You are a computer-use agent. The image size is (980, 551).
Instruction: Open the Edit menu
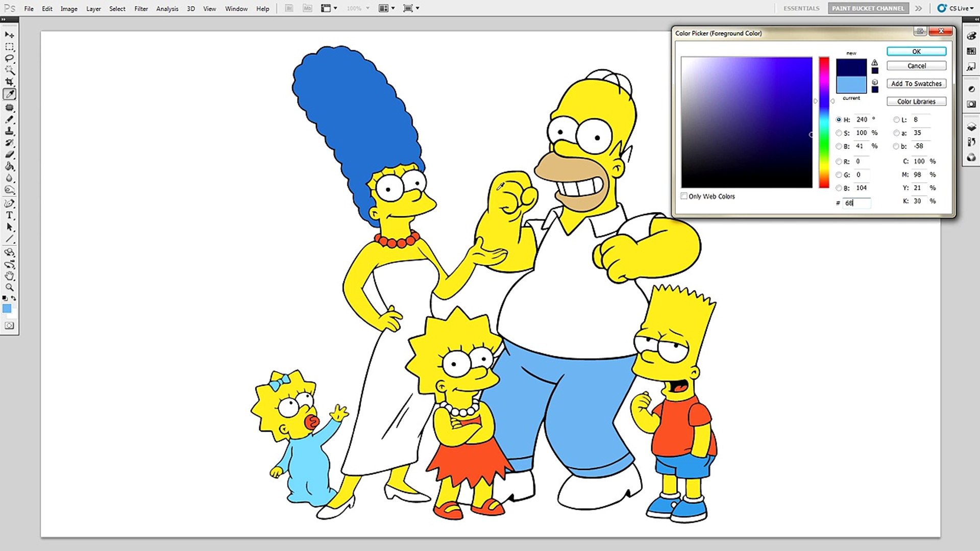(x=47, y=9)
